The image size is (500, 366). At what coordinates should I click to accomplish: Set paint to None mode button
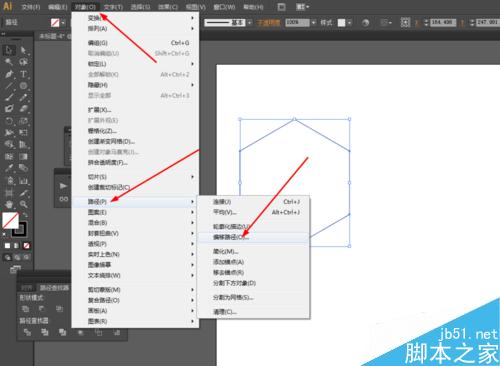[26, 246]
